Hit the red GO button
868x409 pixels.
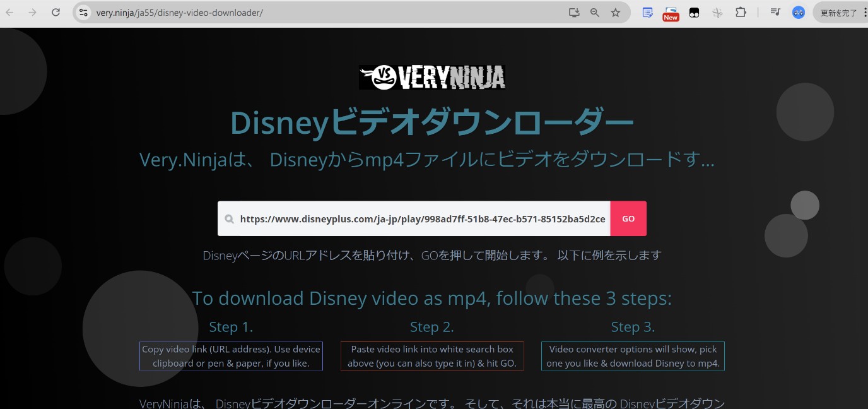click(628, 218)
